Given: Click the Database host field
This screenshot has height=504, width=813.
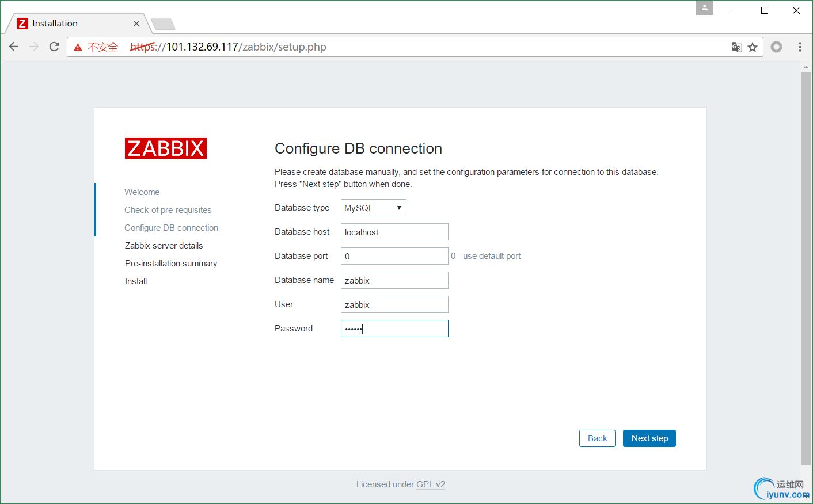Looking at the screenshot, I should (x=394, y=232).
